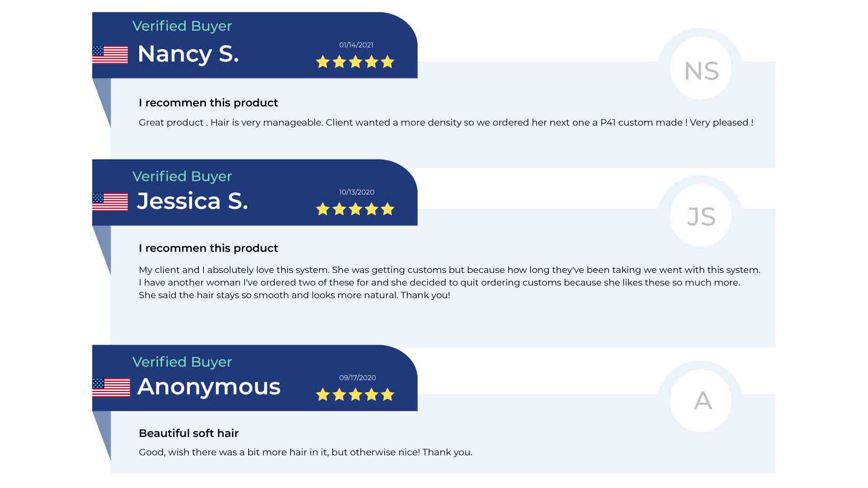Click Nancy S.'s five-star rating

pos(355,61)
